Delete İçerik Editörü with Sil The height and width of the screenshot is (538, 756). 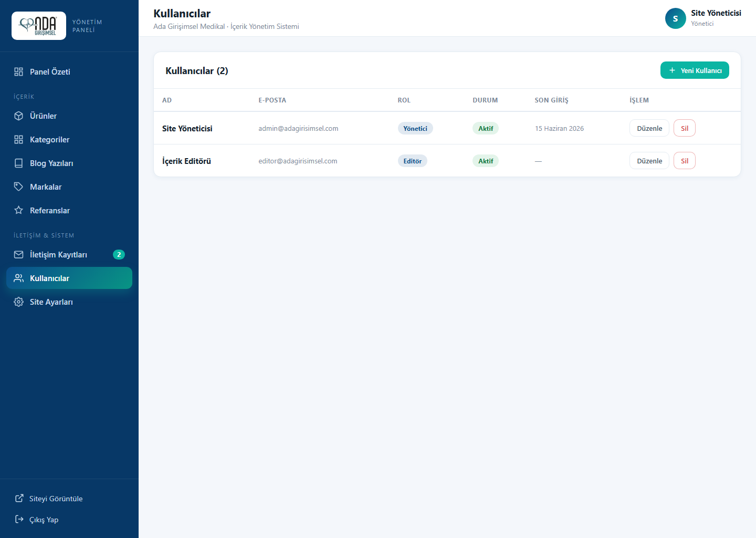pyautogui.click(x=685, y=161)
